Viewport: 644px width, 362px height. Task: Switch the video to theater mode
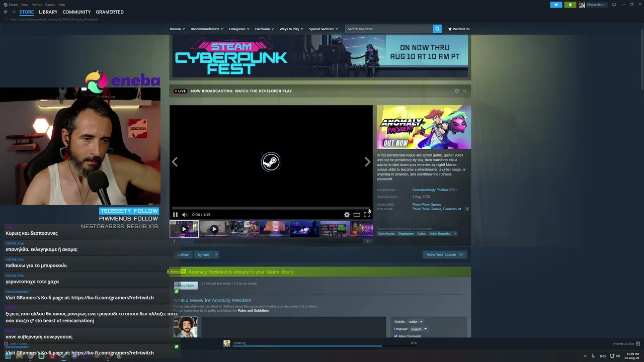(357, 215)
